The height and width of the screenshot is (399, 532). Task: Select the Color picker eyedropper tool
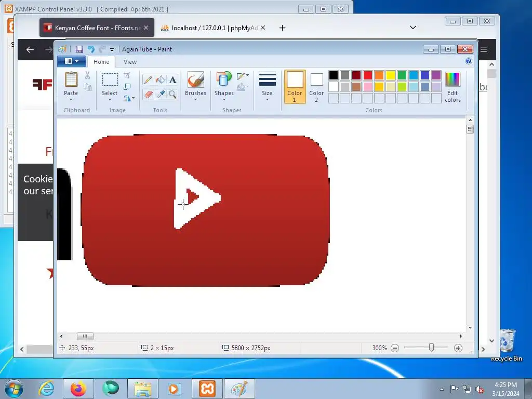161,94
